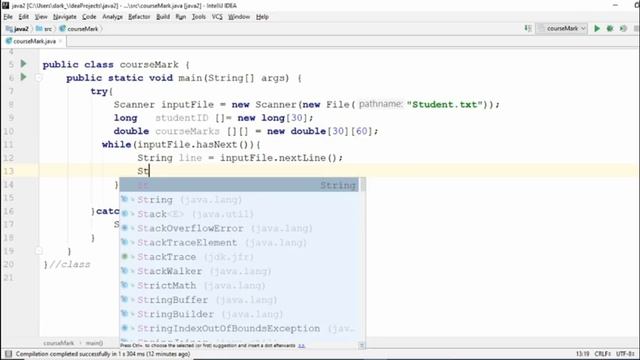Screen dimensions: 640x360
Task: Click the hint link in the completion popup footer
Action: point(301,346)
